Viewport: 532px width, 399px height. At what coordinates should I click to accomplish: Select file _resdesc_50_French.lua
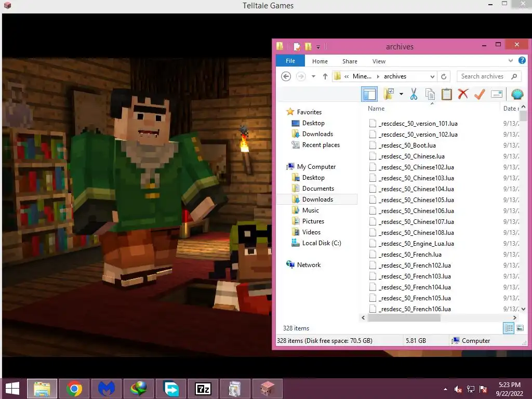(x=410, y=255)
